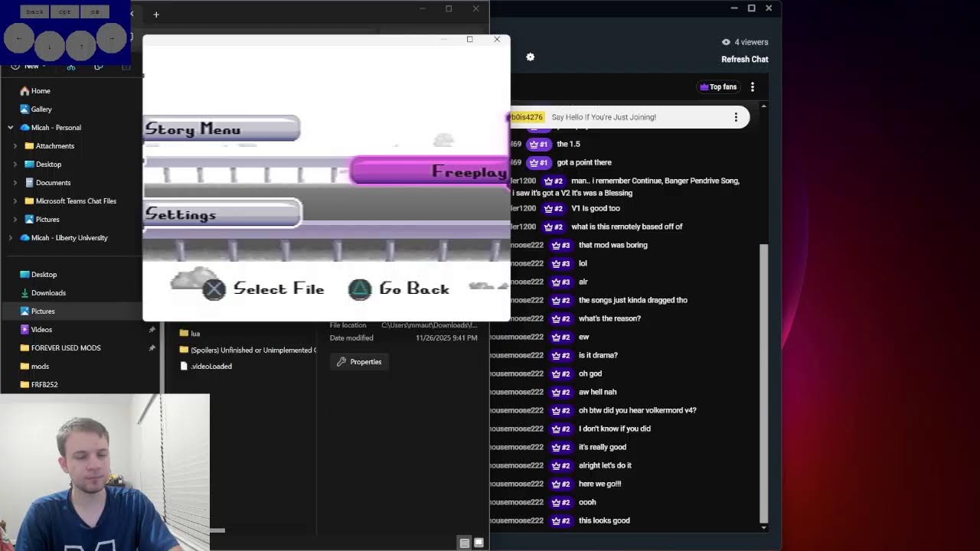The width and height of the screenshot is (980, 551).
Task: Click the chat scroll-down arrow
Action: tap(763, 527)
